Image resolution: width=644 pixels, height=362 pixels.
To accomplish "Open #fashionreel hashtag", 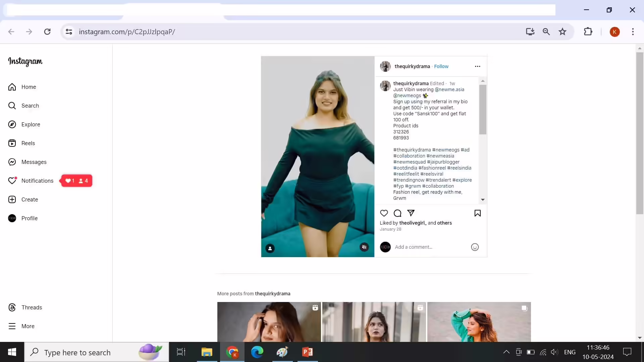I will pyautogui.click(x=432, y=168).
